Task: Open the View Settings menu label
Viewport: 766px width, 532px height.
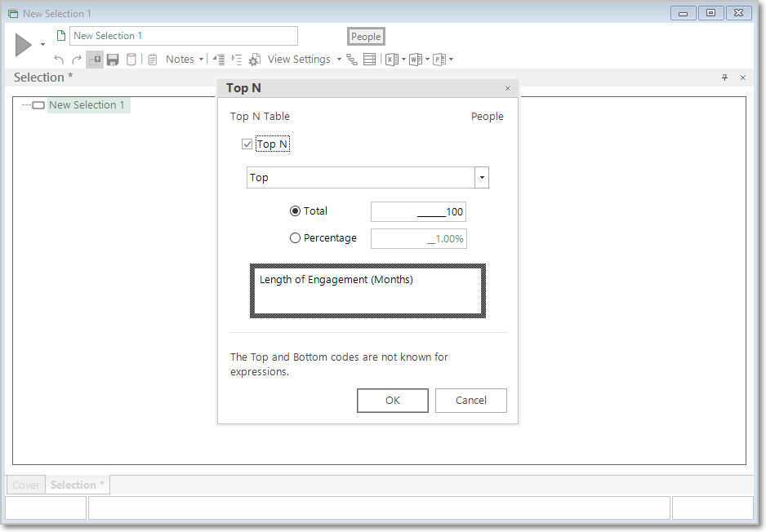Action: click(299, 60)
